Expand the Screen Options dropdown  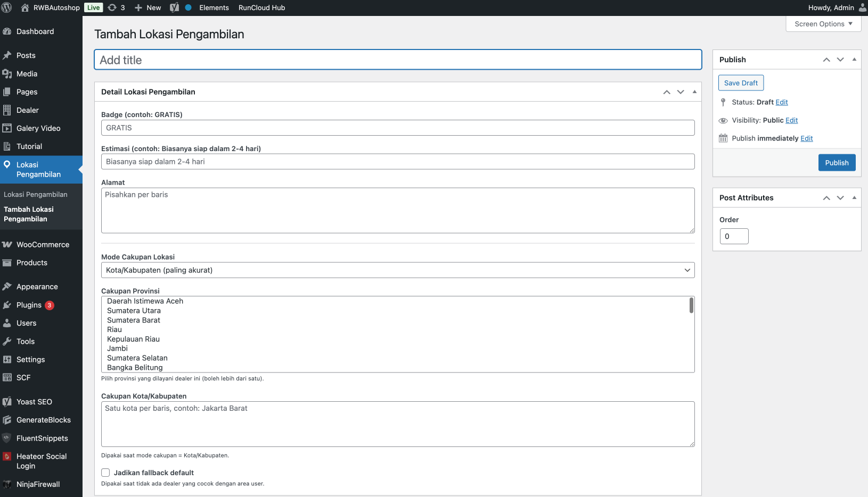pyautogui.click(x=823, y=24)
